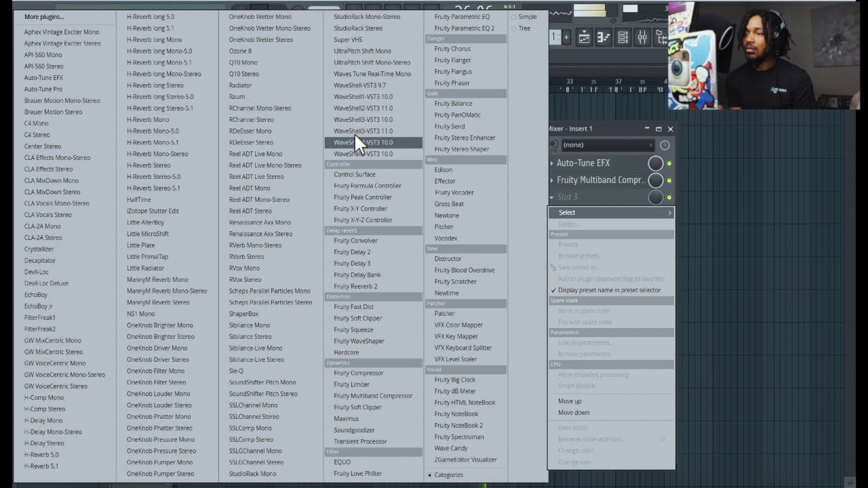Click bar 37 on the playlist ruler
The height and width of the screenshot is (488, 868).
(618, 82)
